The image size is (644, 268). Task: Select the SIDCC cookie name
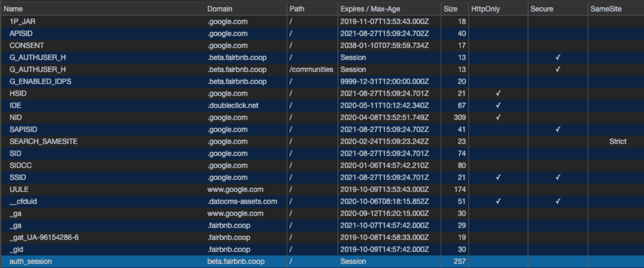(x=20, y=165)
